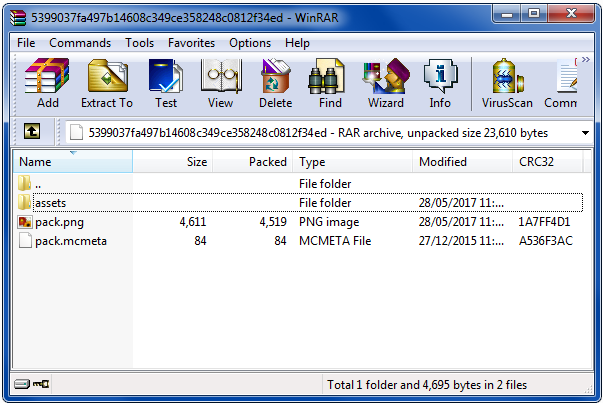Sort by the Size column header

(173, 162)
